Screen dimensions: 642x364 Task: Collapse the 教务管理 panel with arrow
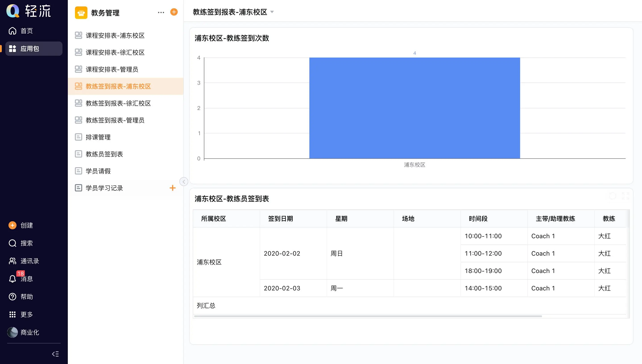[184, 182]
